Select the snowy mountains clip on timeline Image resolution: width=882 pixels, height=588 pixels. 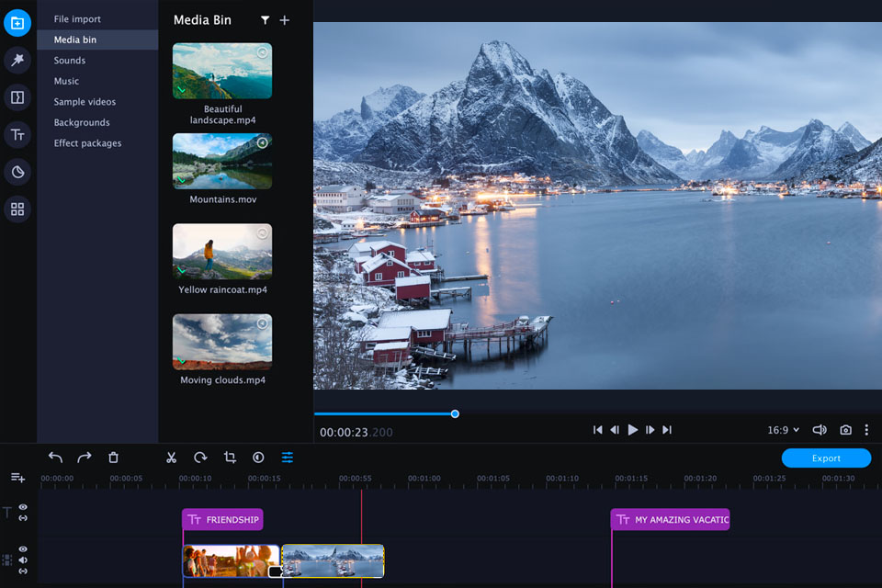coord(333,560)
